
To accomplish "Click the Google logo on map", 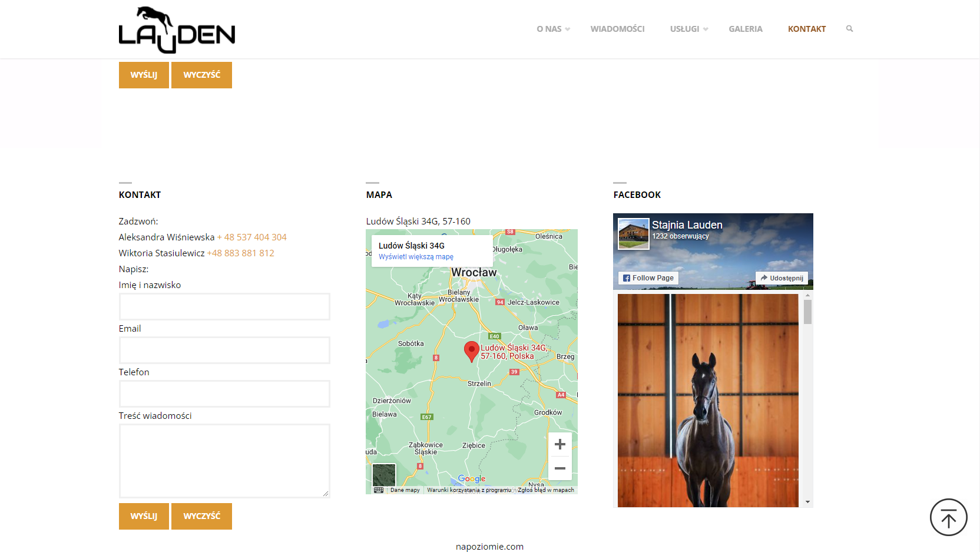I will [472, 479].
